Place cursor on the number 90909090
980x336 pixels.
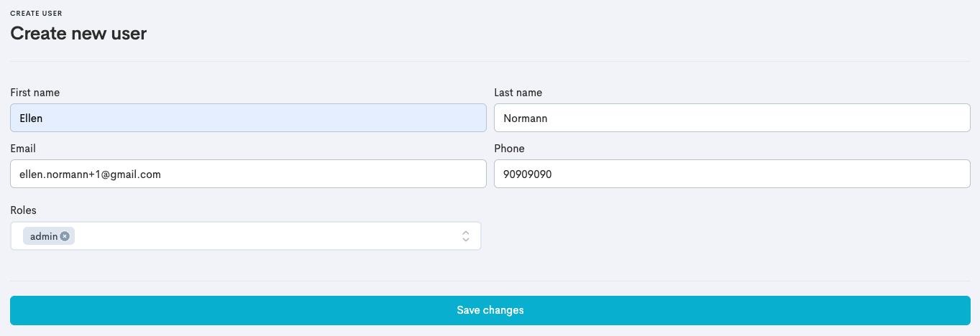point(527,174)
